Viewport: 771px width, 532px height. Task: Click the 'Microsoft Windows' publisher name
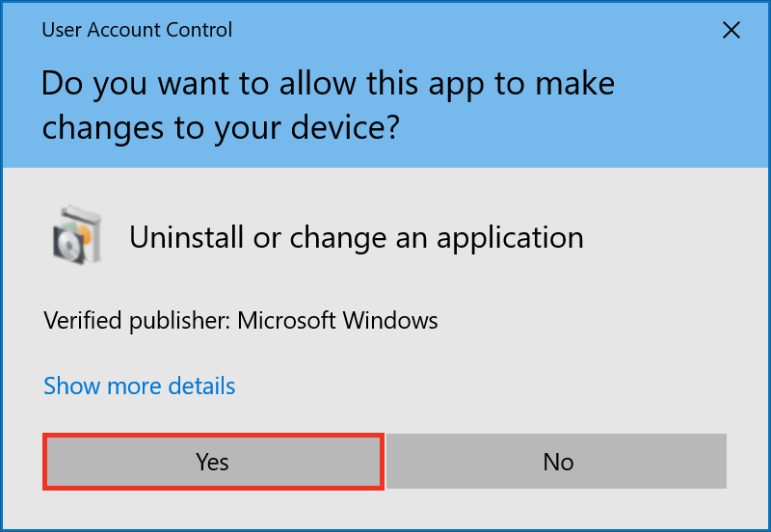click(337, 320)
